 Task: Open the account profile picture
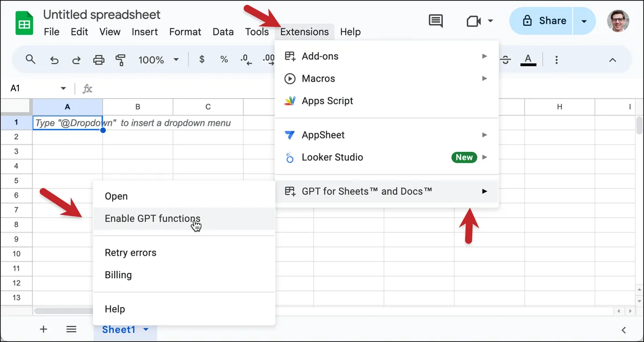tap(618, 21)
